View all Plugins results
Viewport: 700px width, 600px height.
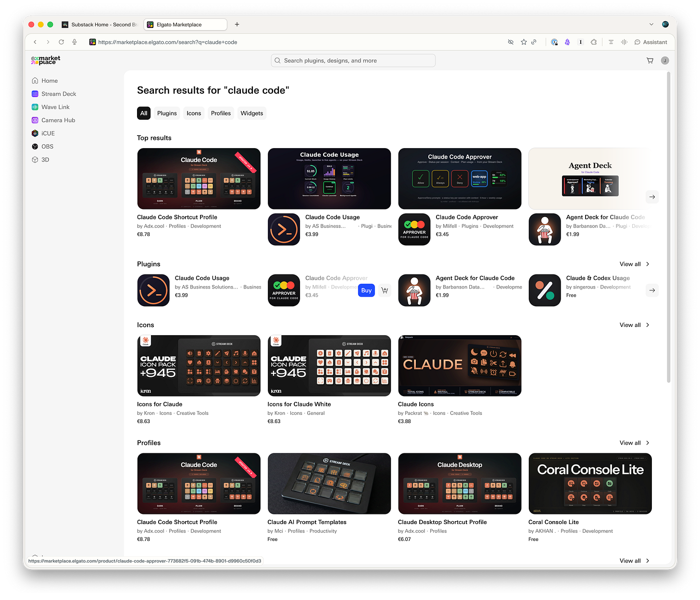635,264
